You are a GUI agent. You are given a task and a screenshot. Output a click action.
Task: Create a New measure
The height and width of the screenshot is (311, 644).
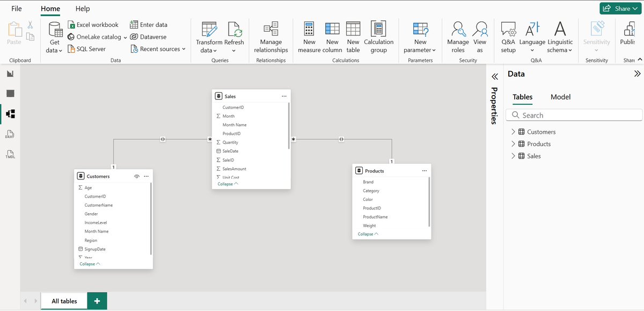click(x=309, y=37)
